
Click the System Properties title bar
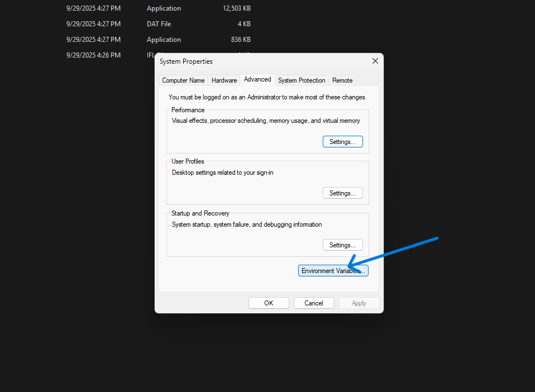click(251, 61)
